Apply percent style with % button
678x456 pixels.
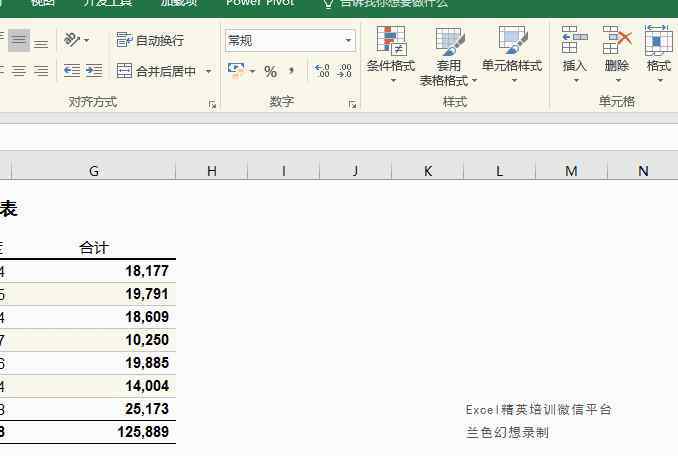point(270,71)
